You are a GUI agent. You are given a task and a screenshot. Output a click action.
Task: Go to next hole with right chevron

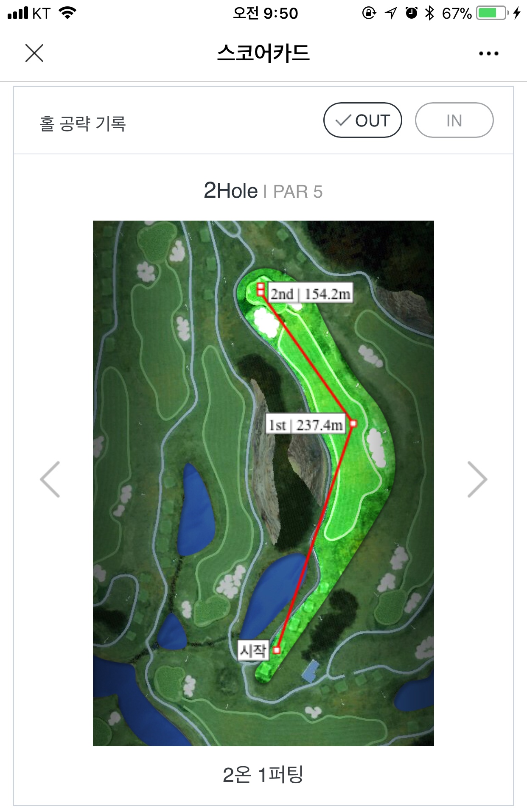(x=477, y=479)
